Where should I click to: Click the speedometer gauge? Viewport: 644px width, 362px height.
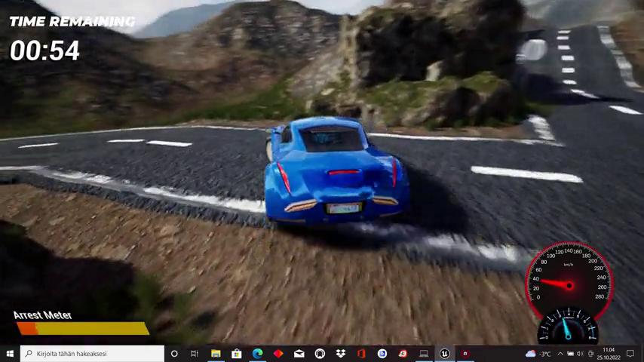569,281
